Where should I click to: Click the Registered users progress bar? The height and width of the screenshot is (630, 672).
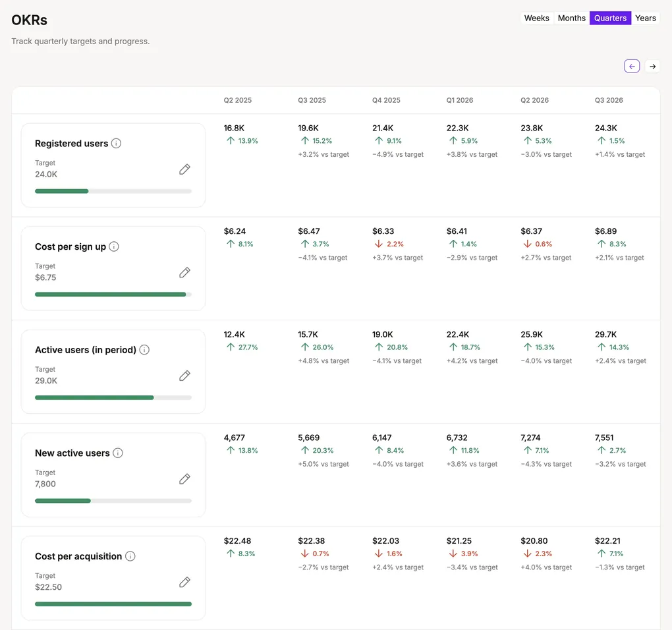(x=113, y=191)
